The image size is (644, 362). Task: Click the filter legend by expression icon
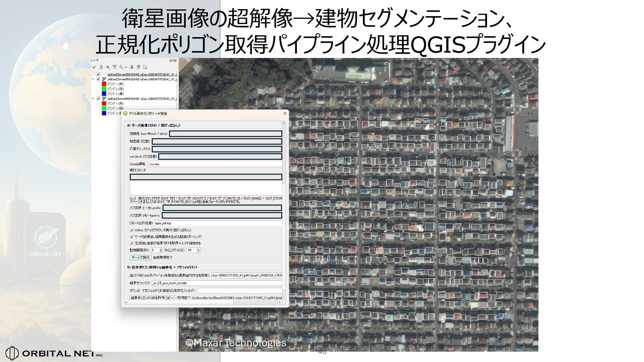121,67
